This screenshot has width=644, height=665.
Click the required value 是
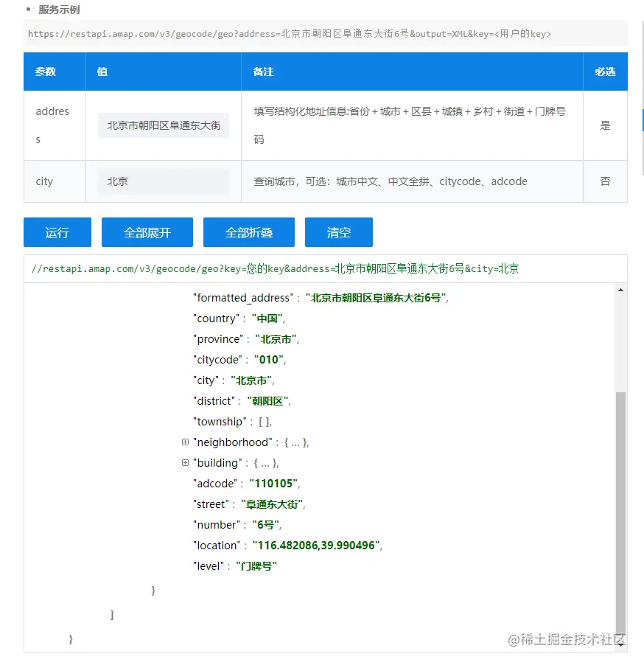(605, 125)
